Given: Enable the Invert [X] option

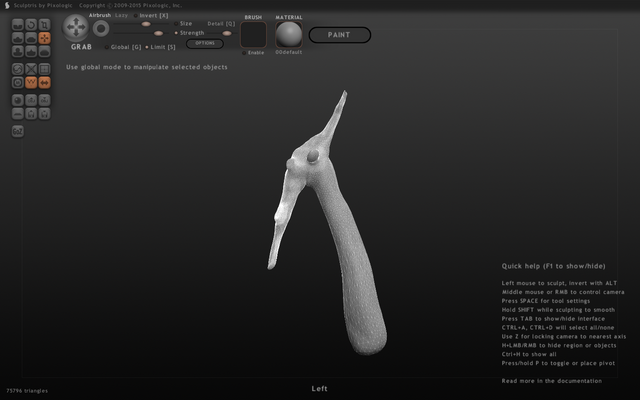Looking at the screenshot, I should click(151, 16).
